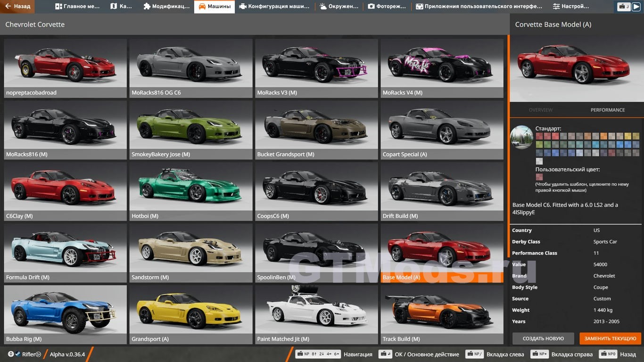
Task: Open the Настройки sliders tab
Action: 571,7
